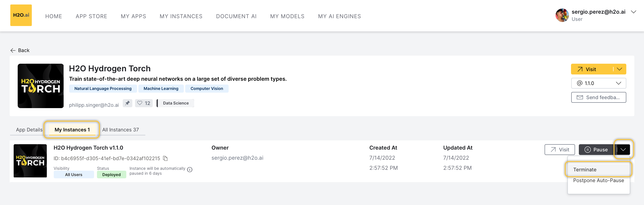Go to APP STORE
644x205 pixels.
[92, 16]
